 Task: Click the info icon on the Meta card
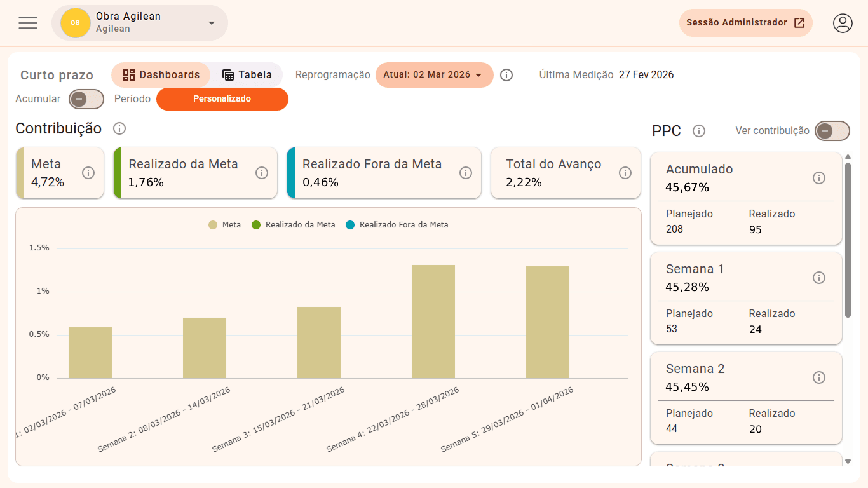point(88,173)
